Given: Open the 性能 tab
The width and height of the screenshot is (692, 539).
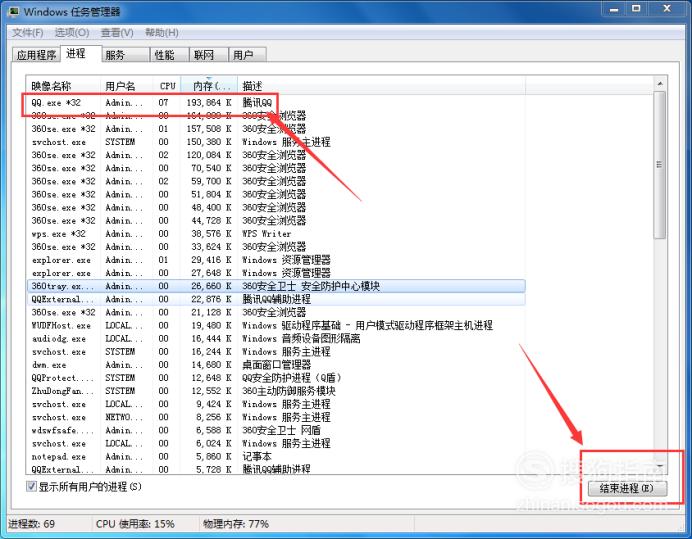Looking at the screenshot, I should coord(169,55).
